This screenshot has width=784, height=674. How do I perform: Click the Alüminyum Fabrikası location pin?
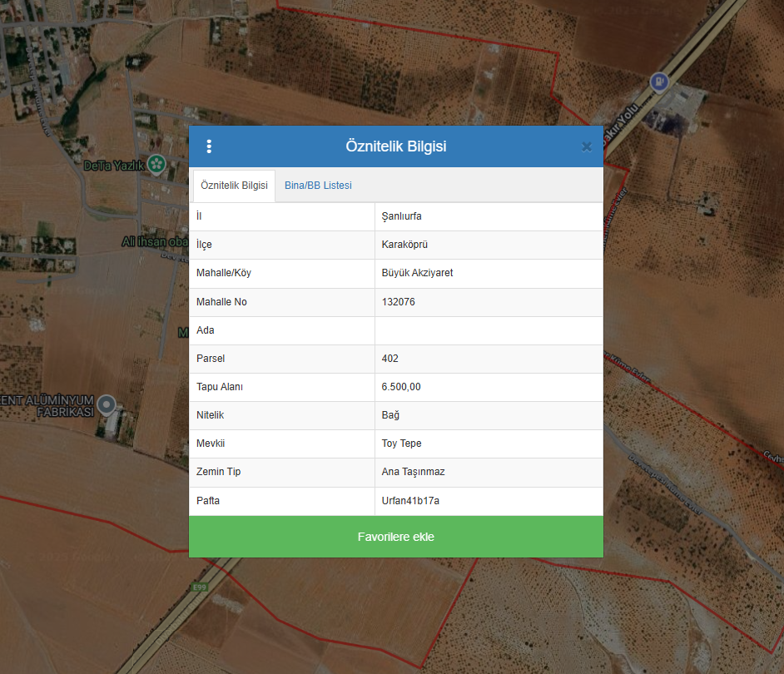[x=106, y=405]
